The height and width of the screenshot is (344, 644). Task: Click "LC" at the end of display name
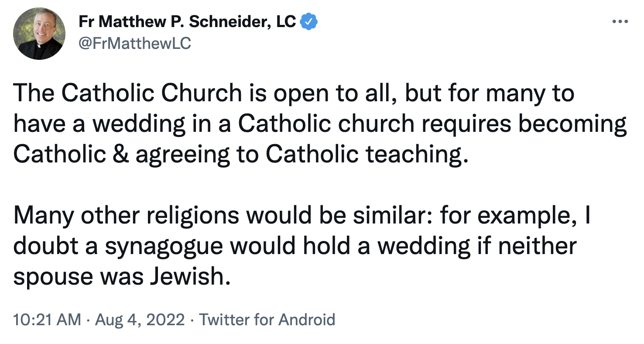coord(286,22)
